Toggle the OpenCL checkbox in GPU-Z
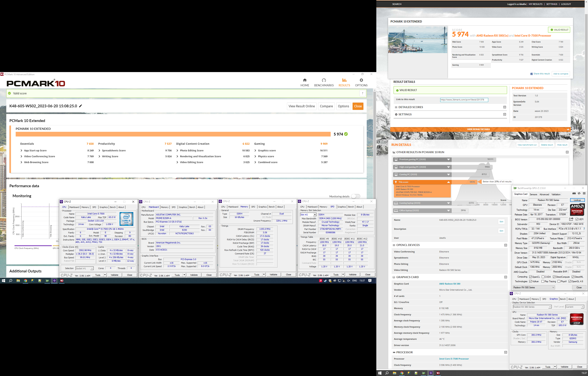The height and width of the screenshot is (376, 588). 530,277
